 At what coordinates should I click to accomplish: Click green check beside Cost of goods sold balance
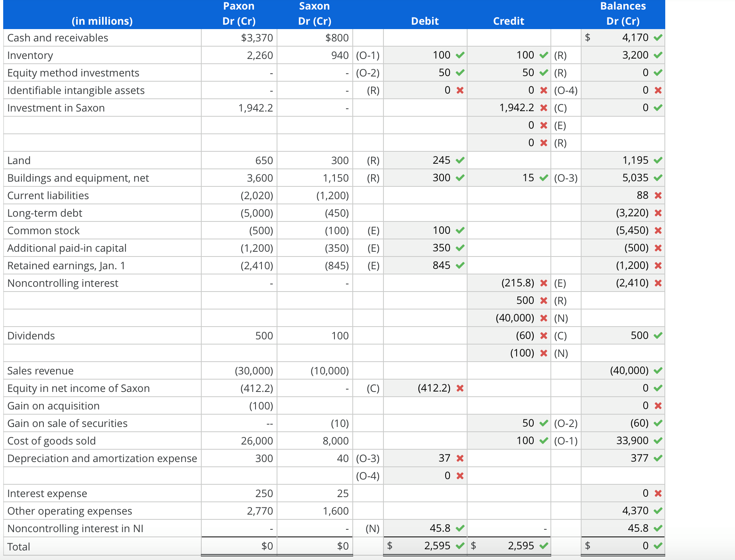coord(658,441)
